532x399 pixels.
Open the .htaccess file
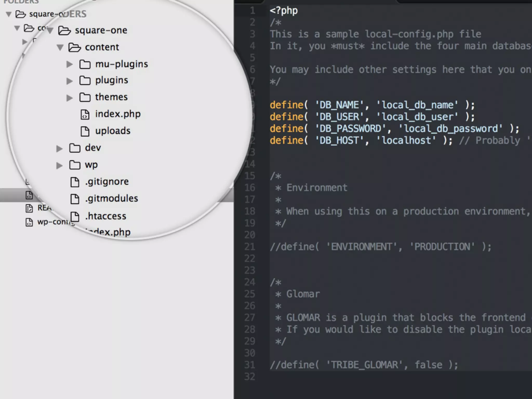[105, 216]
